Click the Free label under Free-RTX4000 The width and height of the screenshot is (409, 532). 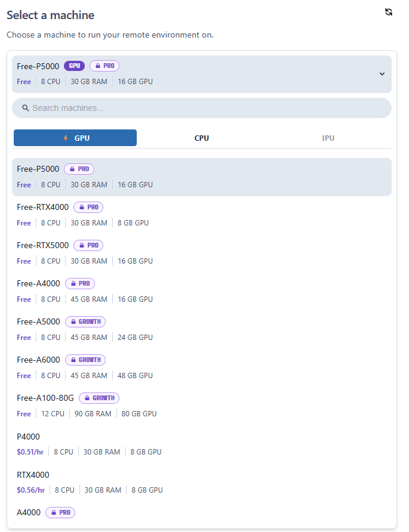click(24, 223)
